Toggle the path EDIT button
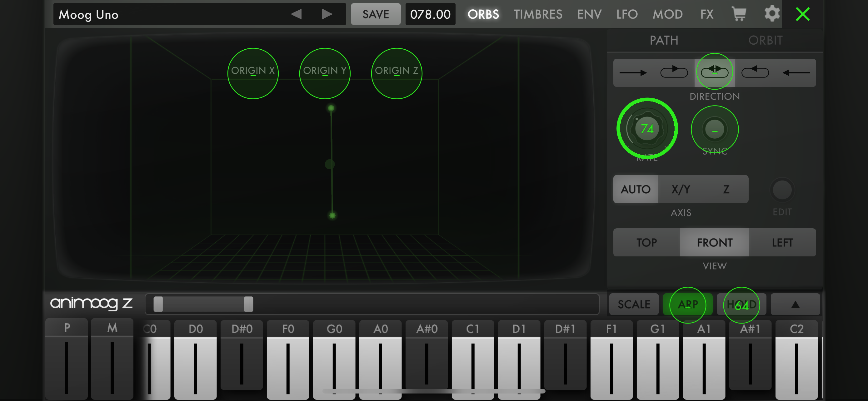 782,190
